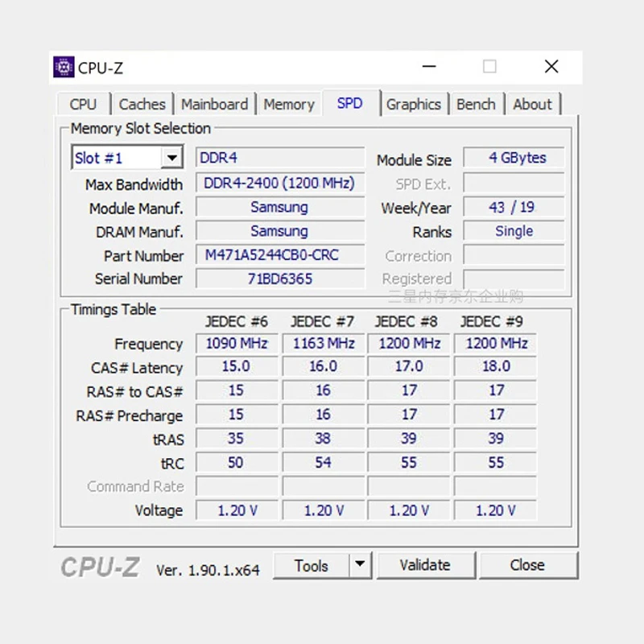Viewport: 644px width, 644px height.
Task: Click the Max Bandwidth field showing DDR4-2400
Action: tap(279, 184)
